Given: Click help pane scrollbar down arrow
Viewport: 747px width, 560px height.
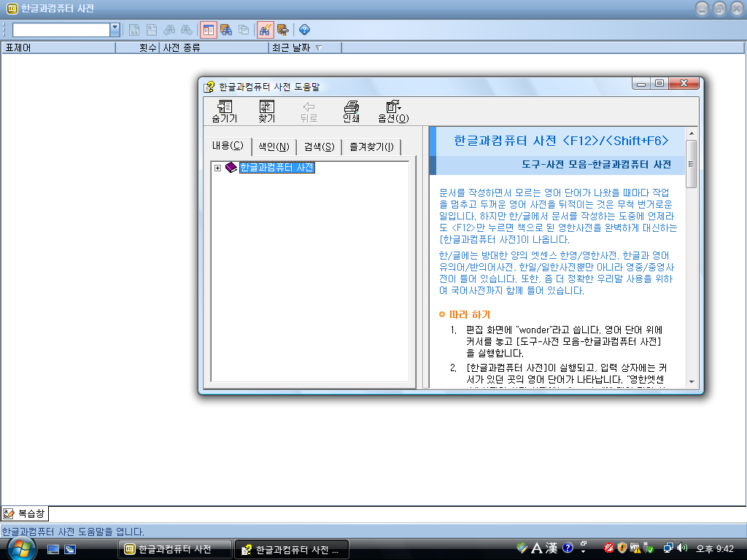Looking at the screenshot, I should coord(692,382).
